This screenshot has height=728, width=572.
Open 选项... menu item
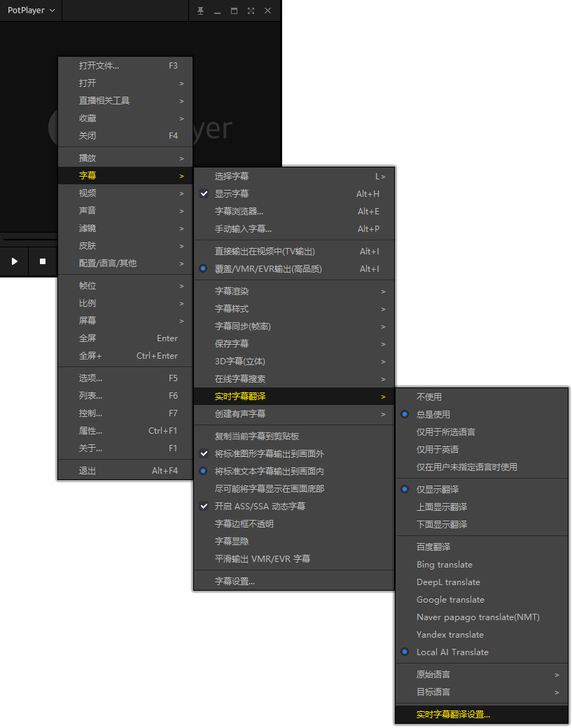click(x=125, y=378)
